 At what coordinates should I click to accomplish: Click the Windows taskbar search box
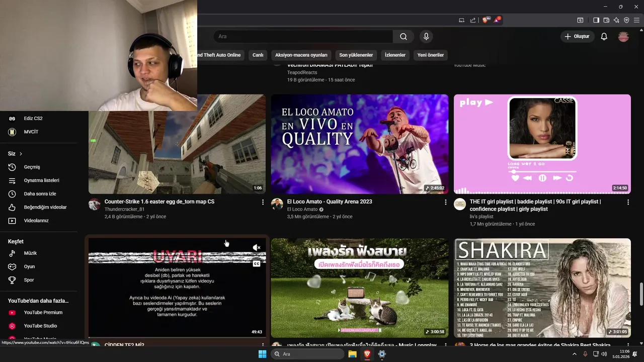(x=307, y=354)
